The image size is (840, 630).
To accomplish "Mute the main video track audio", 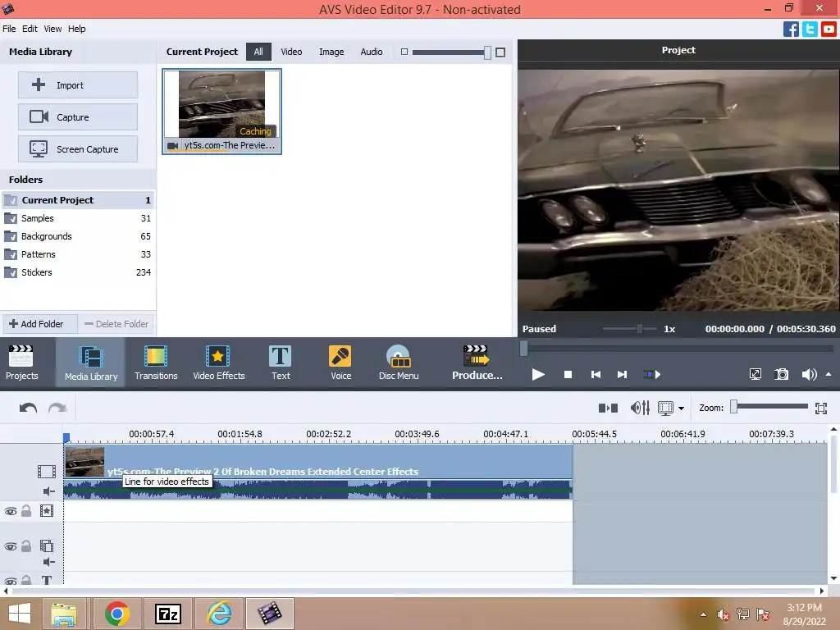I will (48, 491).
